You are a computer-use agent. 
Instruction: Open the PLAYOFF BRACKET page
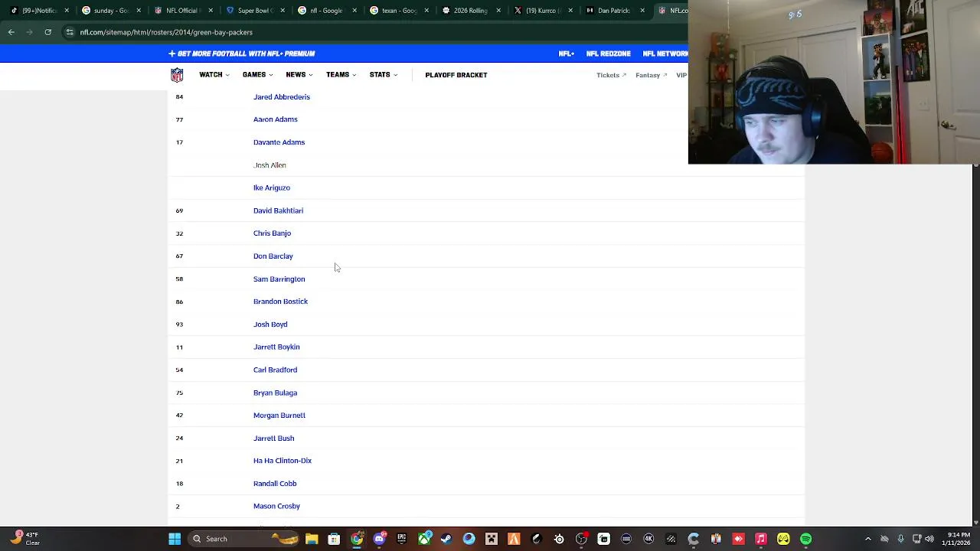(x=456, y=75)
